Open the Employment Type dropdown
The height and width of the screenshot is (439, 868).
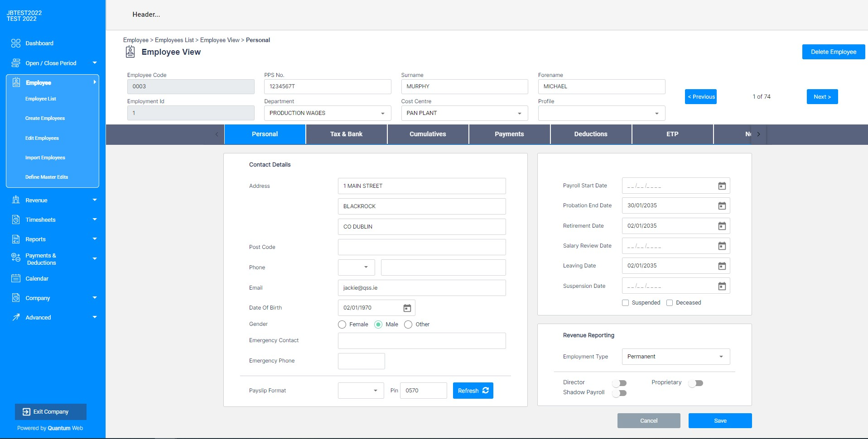676,357
